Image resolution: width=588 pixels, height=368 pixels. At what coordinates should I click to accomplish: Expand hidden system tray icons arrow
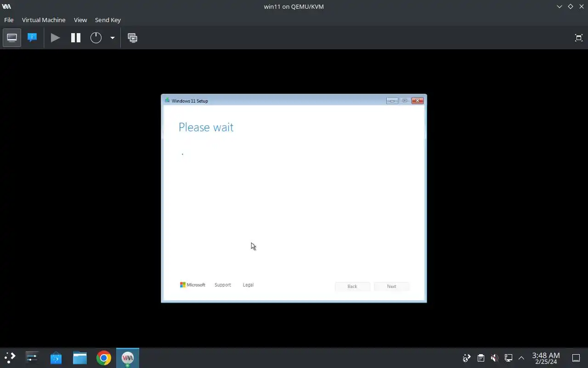click(x=521, y=358)
